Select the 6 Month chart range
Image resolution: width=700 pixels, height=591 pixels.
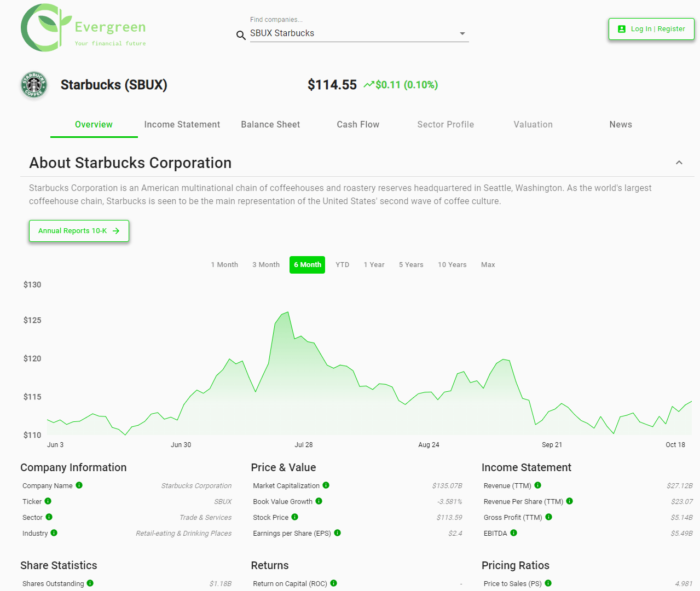tap(307, 265)
